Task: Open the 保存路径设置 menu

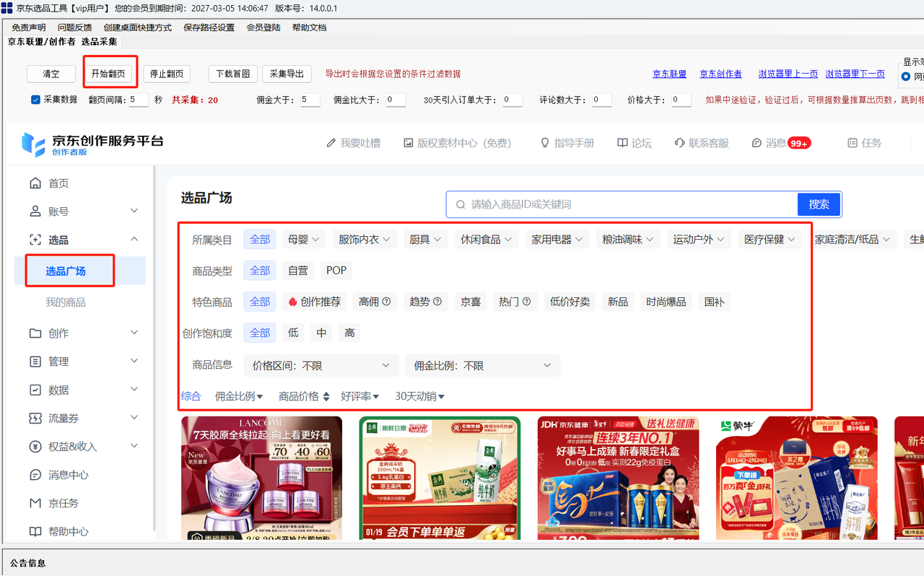Action: tap(209, 27)
